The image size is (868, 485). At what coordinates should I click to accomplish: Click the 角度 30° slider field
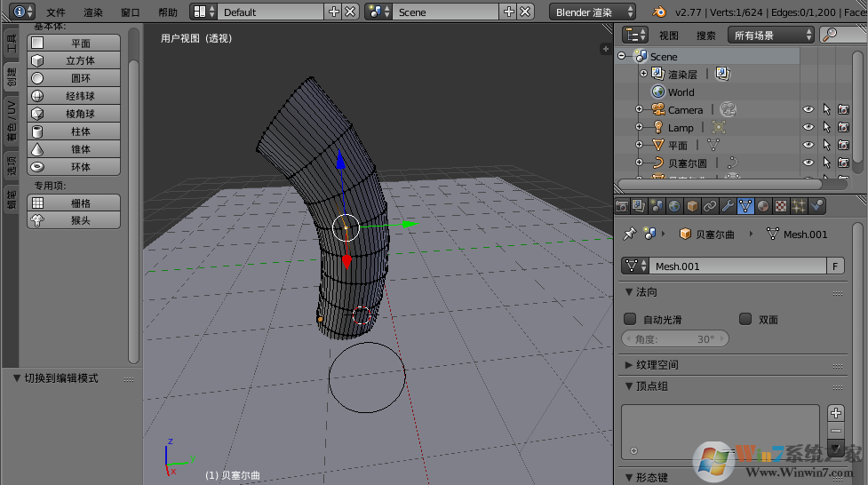(x=675, y=339)
